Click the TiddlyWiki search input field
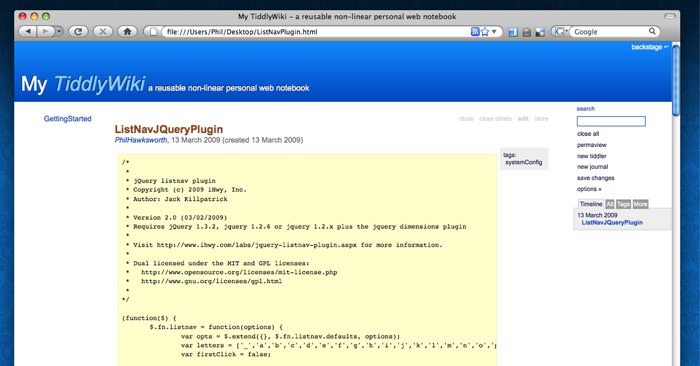 pyautogui.click(x=611, y=121)
